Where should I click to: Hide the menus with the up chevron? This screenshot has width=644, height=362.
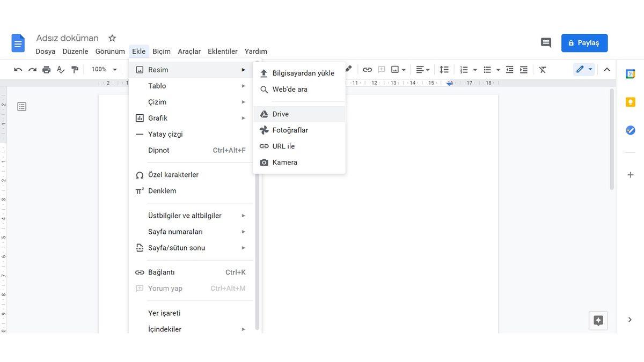tap(607, 70)
